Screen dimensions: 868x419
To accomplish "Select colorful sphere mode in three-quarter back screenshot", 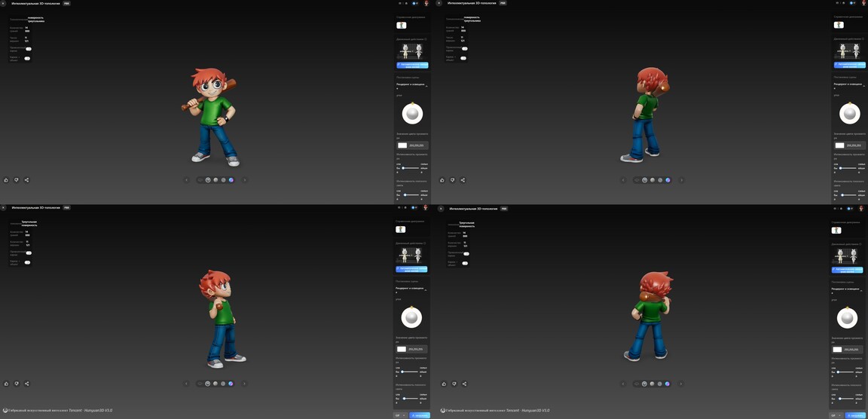I will click(668, 180).
